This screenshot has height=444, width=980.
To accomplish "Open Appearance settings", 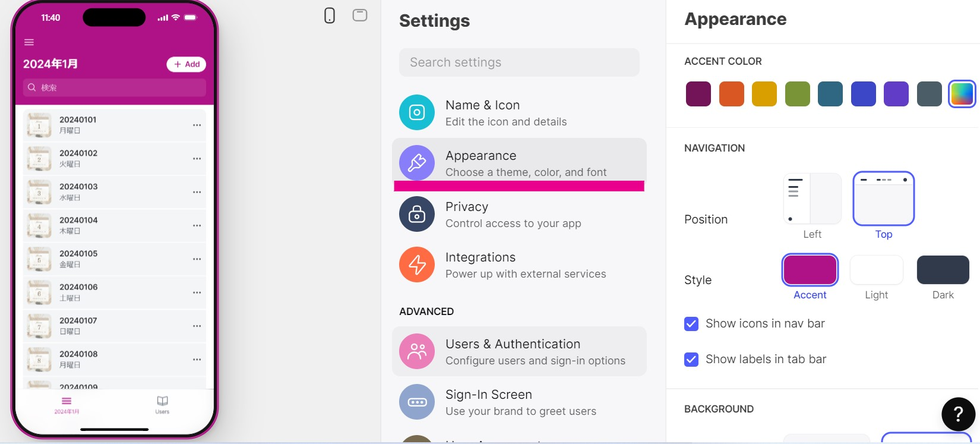I will click(520, 163).
